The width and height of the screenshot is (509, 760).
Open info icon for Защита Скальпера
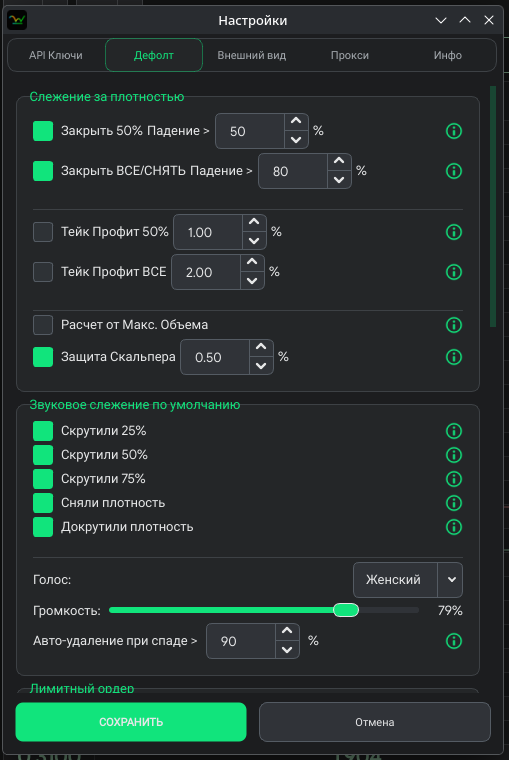(454, 357)
